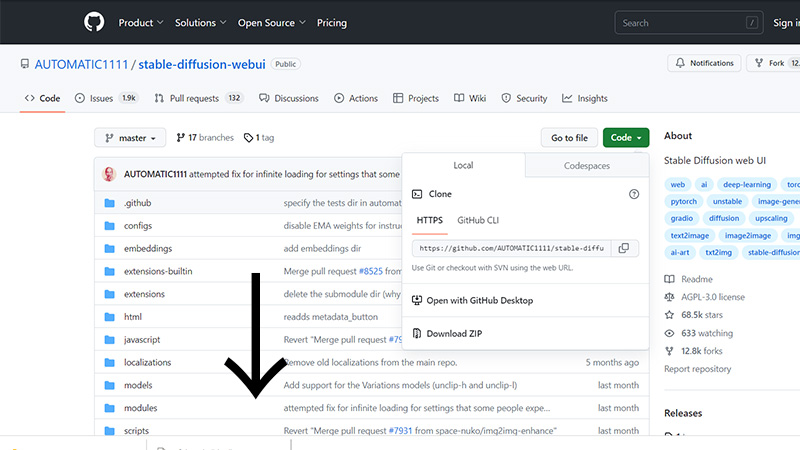Click the tag icon beside 1 tag
800x450 pixels.
(248, 138)
